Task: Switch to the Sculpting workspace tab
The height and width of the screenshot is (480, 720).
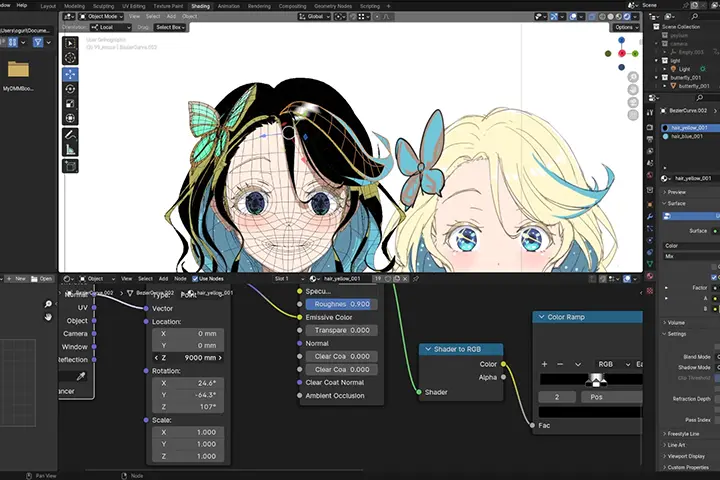Action: (x=103, y=6)
